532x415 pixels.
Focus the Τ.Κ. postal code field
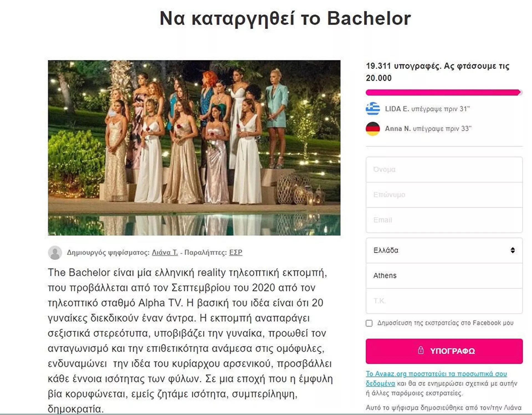pyautogui.click(x=444, y=301)
